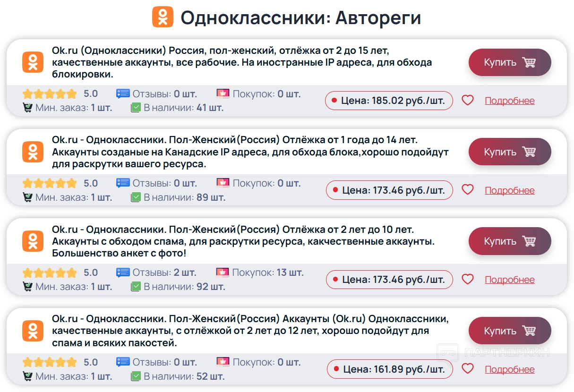Click the description mentioning 'Канадские IP адреса'
Viewport: 574px width, 392px height.
click(250, 152)
